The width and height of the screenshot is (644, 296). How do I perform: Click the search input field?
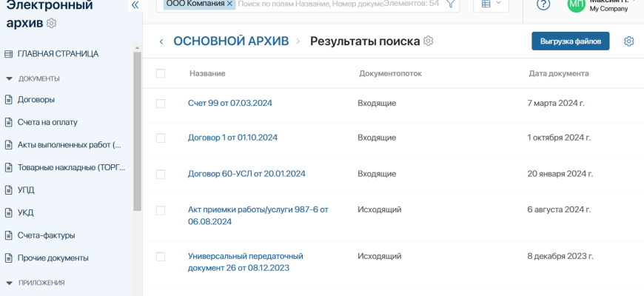pyautogui.click(x=311, y=4)
